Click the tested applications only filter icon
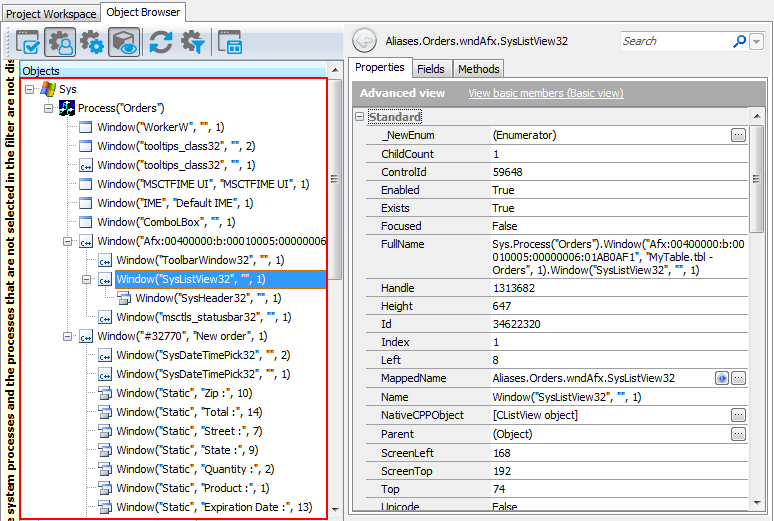Viewport: 774px width, 521px height. [x=28, y=42]
